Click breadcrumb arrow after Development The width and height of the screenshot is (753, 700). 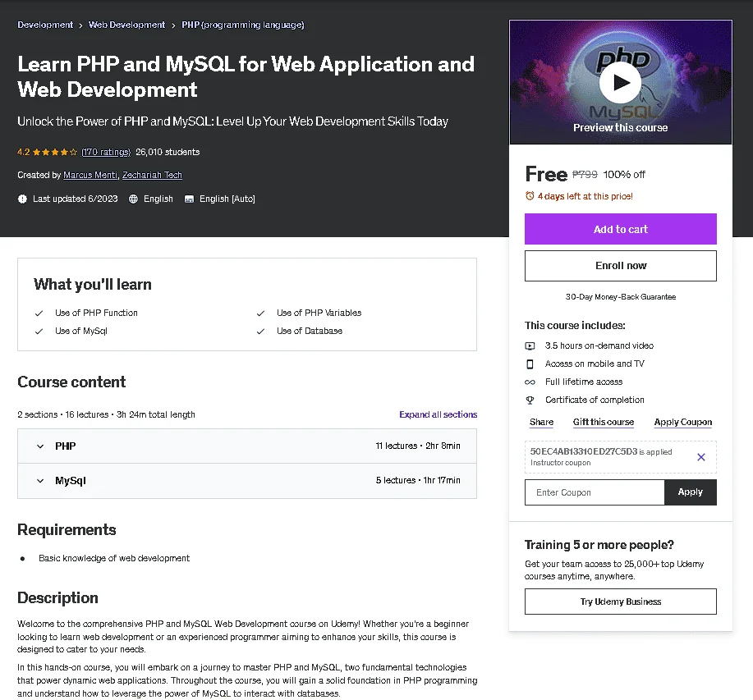80,25
